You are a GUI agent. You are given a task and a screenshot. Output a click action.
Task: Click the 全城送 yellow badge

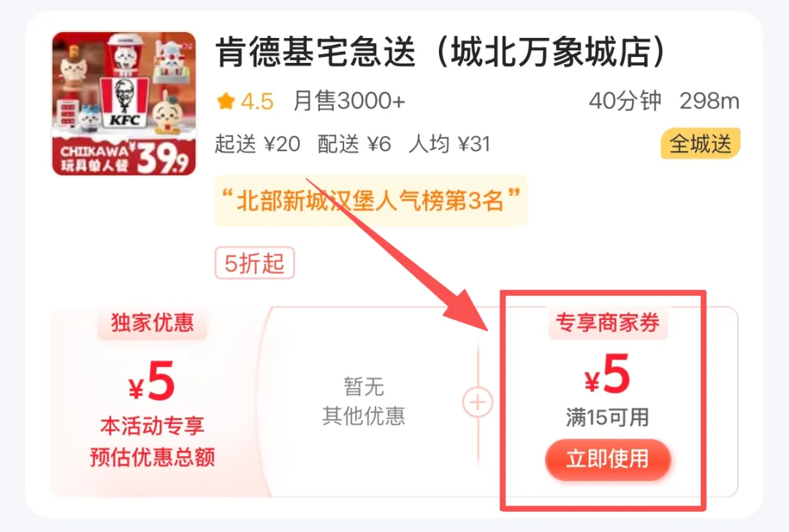pos(700,144)
